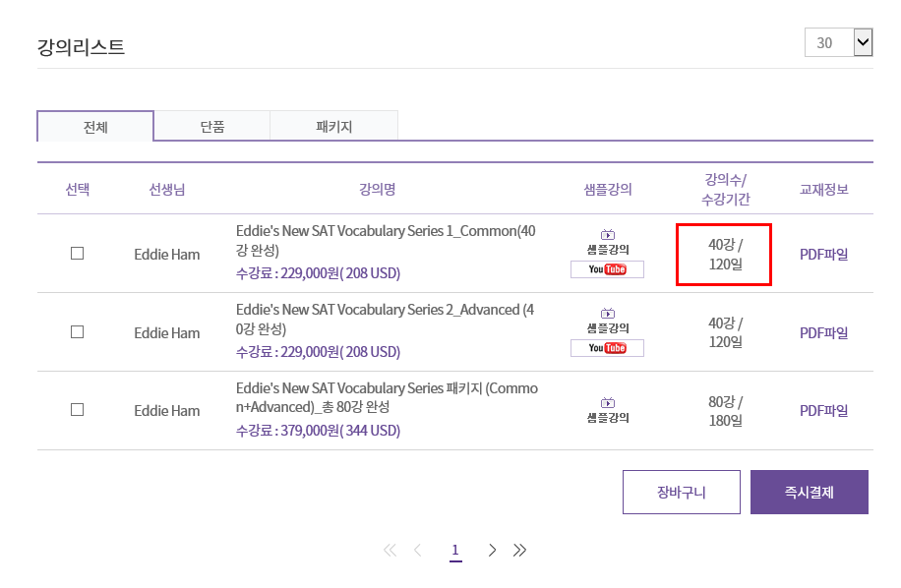
Task: Click Eddie Ham in Series 1_Common row
Action: click(166, 255)
